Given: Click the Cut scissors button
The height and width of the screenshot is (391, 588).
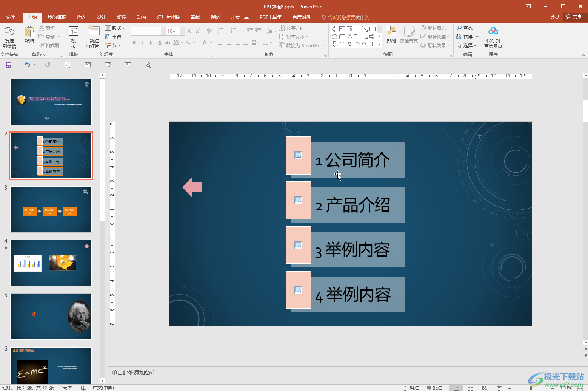Looking at the screenshot, I should click(47, 28).
